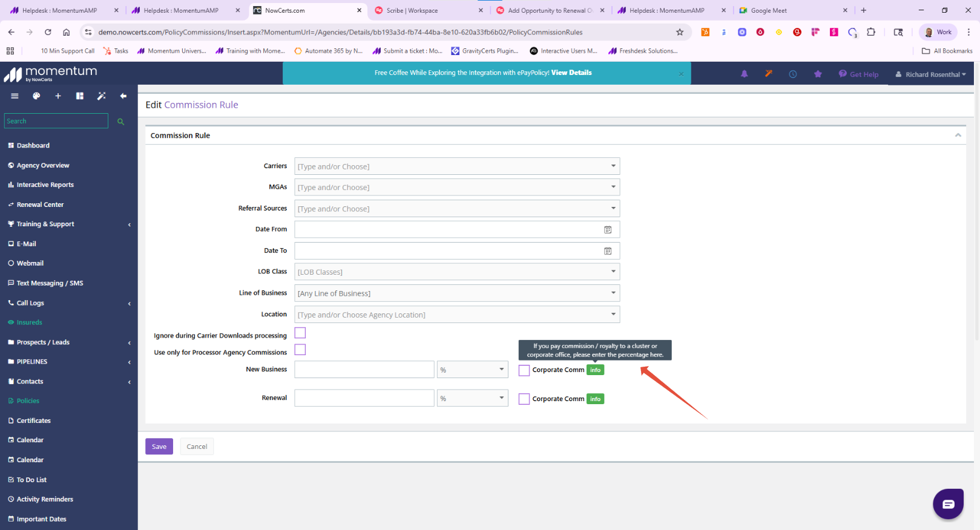The width and height of the screenshot is (980, 530).
Task: Open the Date From calendar picker icon
Action: tap(608, 230)
